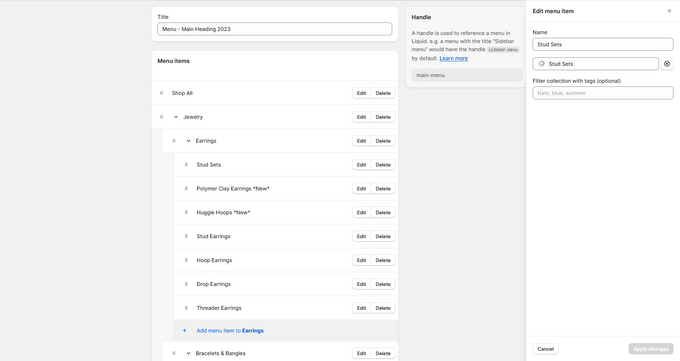Screen dimensions: 680x361
Task: Click drag handle icon for Earrings row
Action: pyautogui.click(x=174, y=141)
